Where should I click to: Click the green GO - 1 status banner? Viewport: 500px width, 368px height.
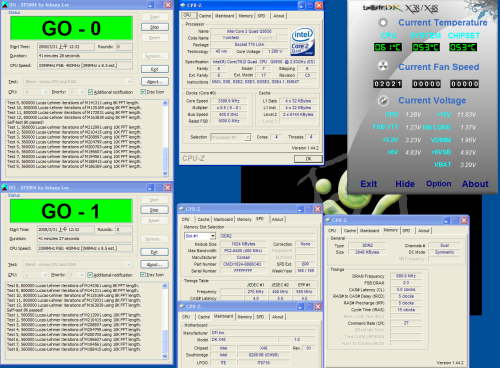click(x=71, y=211)
